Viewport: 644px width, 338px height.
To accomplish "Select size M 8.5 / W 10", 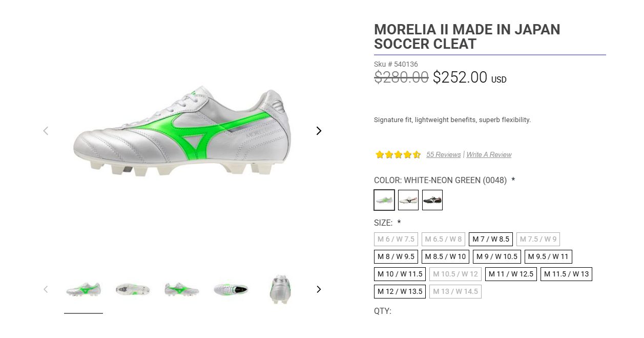I will point(445,256).
